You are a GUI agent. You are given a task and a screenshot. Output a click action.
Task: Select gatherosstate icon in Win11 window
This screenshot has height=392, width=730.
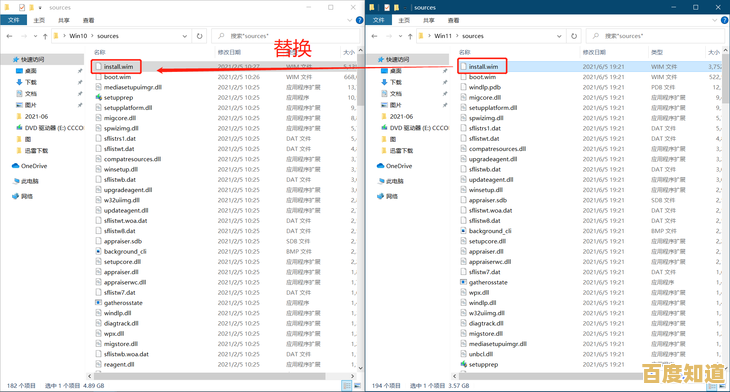464,282
